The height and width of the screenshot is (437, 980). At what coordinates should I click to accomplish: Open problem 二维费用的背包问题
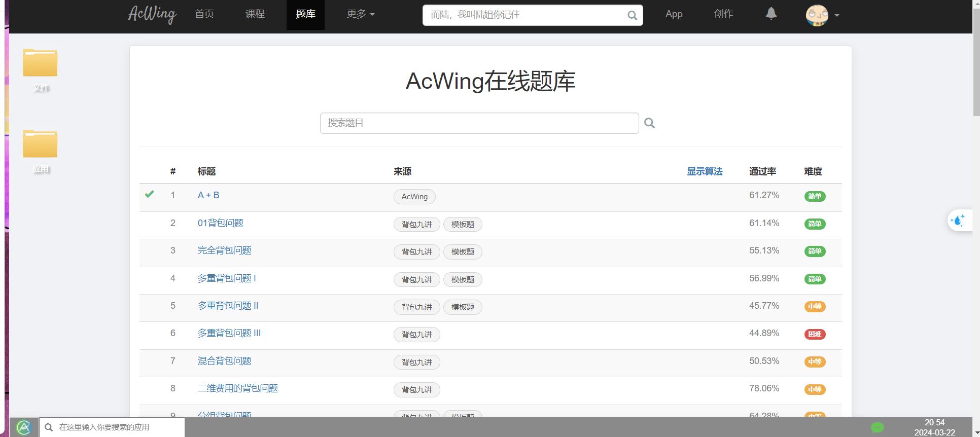pos(238,388)
